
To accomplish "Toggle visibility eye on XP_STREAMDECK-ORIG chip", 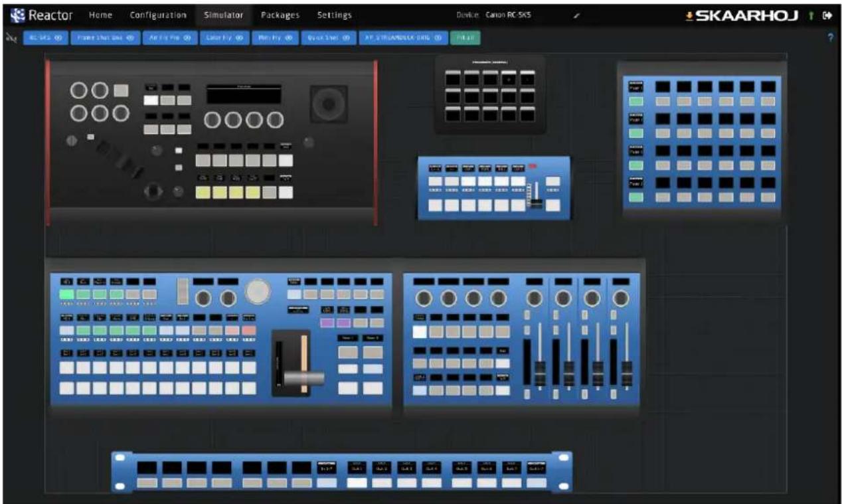I will pyautogui.click(x=438, y=38).
